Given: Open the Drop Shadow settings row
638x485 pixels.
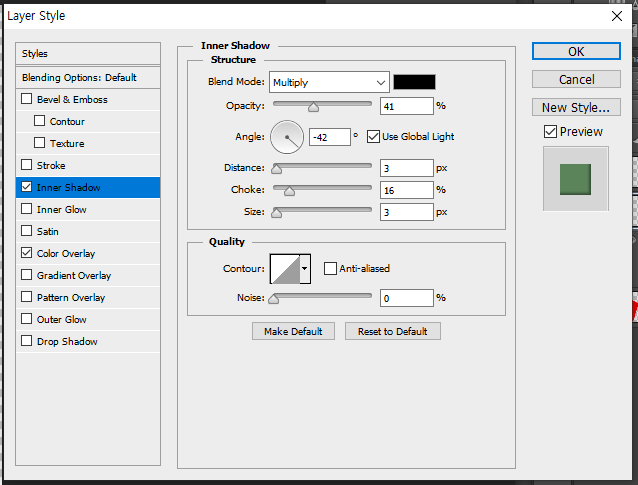Looking at the screenshot, I should (x=88, y=341).
